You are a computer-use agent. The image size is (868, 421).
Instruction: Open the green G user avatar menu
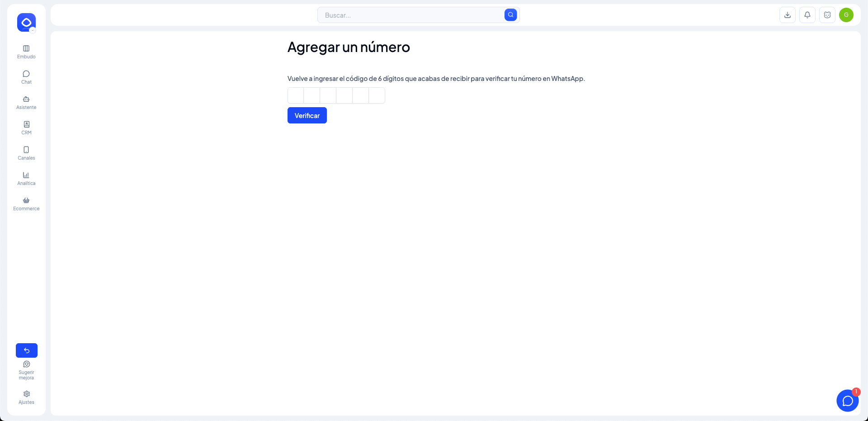[846, 15]
